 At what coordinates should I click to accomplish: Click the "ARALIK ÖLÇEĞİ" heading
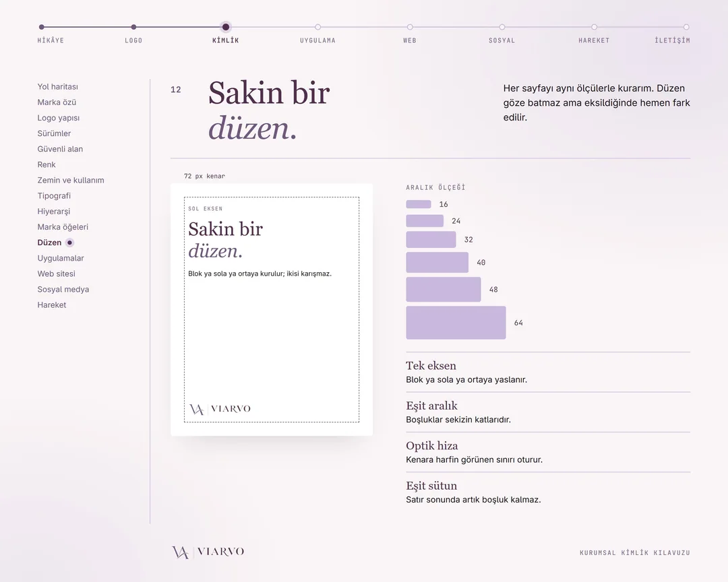click(435, 187)
